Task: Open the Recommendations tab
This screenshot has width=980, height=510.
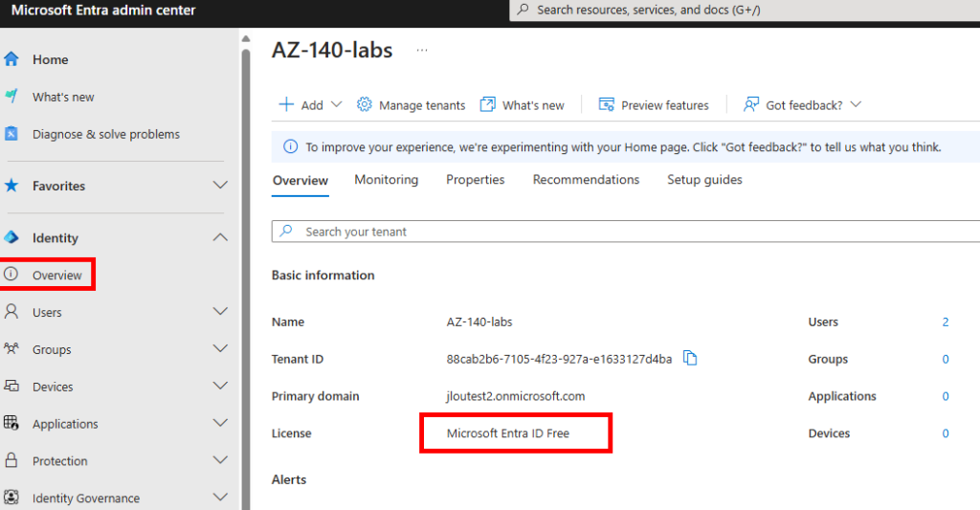Action: (586, 179)
